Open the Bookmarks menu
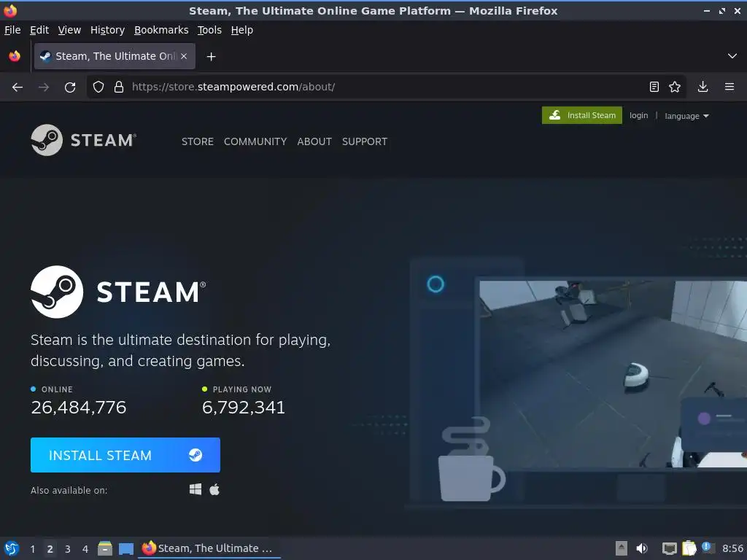Viewport: 747px width, 560px height. click(x=161, y=30)
